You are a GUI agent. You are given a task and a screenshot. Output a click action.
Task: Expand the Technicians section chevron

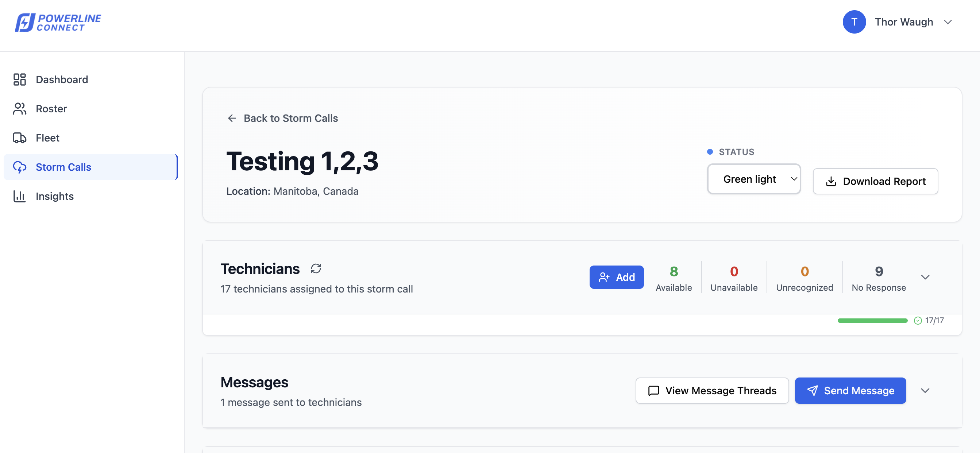925,277
